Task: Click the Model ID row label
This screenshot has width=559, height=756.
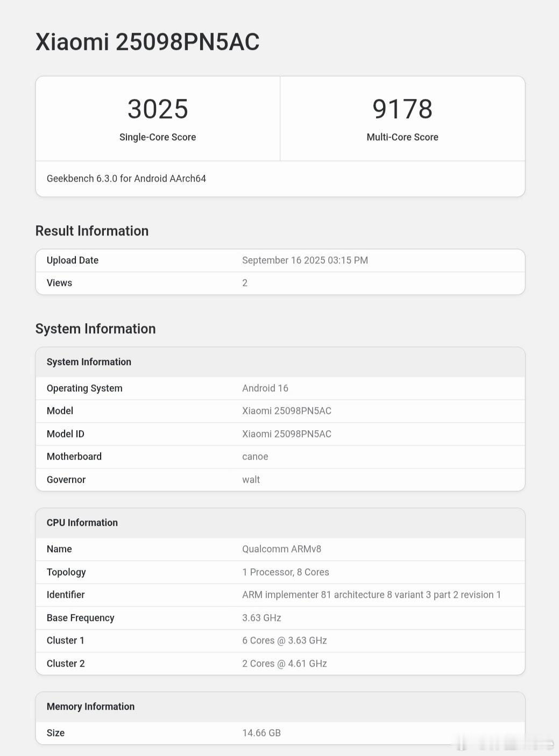Action: [66, 434]
